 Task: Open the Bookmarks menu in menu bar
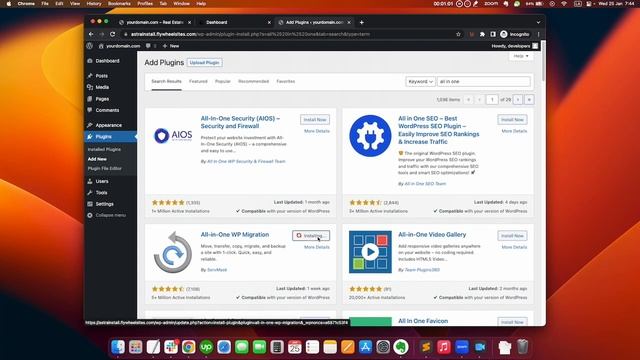[119, 4]
